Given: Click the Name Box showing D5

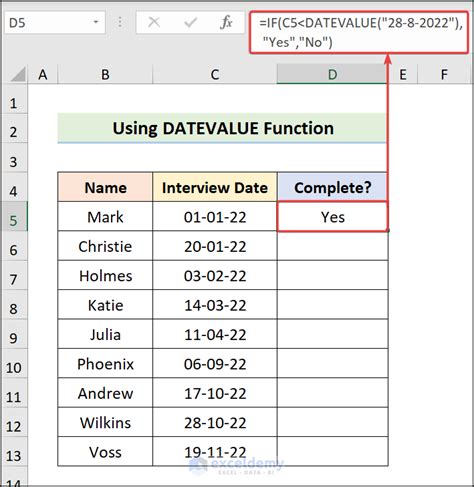Looking at the screenshot, I should pos(55,22).
